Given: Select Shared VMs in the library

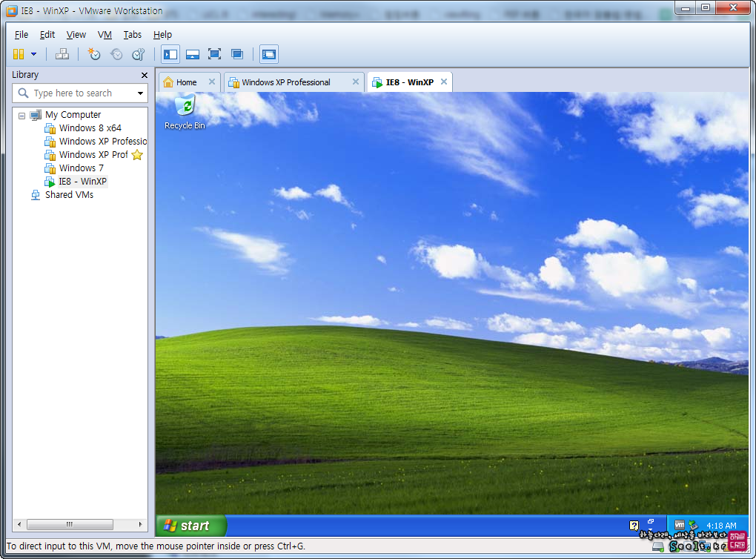Looking at the screenshot, I should coord(69,195).
